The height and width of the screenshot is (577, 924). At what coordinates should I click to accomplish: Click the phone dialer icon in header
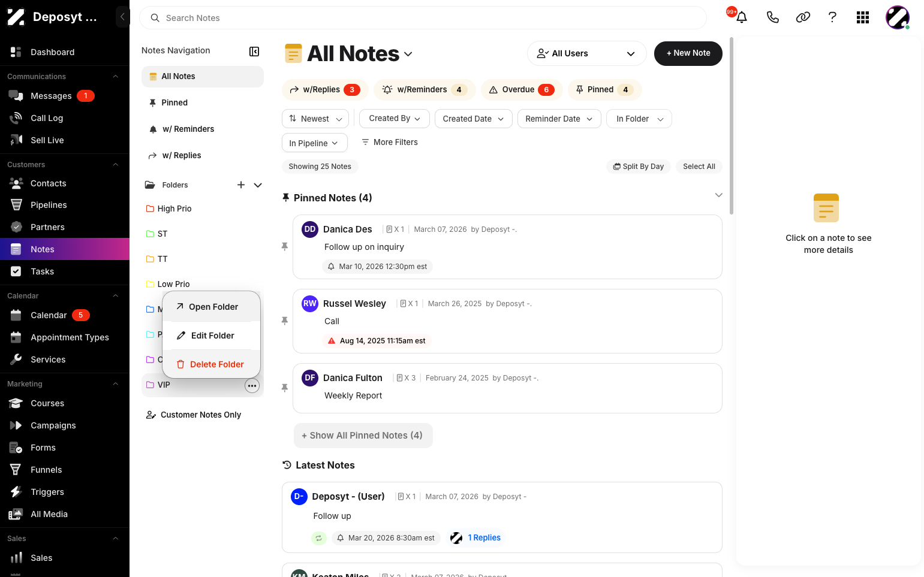[x=773, y=17]
